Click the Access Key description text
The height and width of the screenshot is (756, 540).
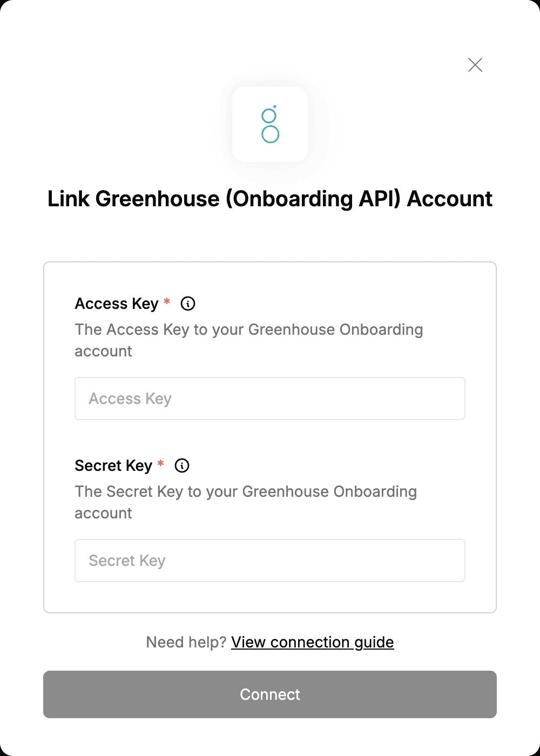tap(248, 340)
